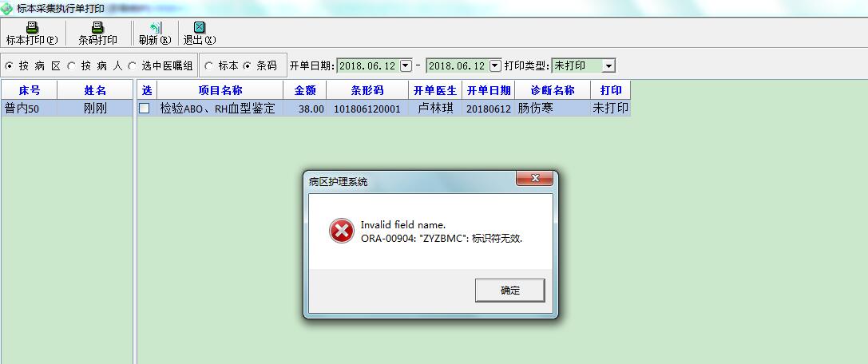868x364 pixels.
Task: Choose the 条码 radio option
Action: pos(247,65)
